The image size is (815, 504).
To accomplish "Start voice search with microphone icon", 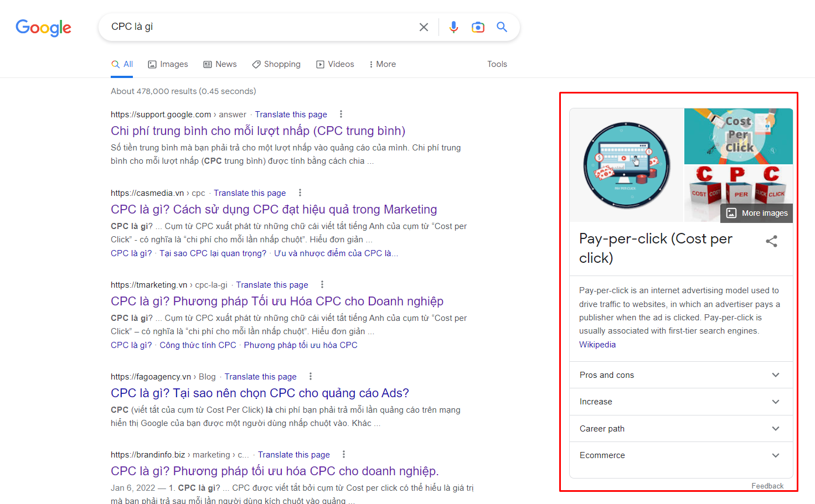I will [453, 27].
